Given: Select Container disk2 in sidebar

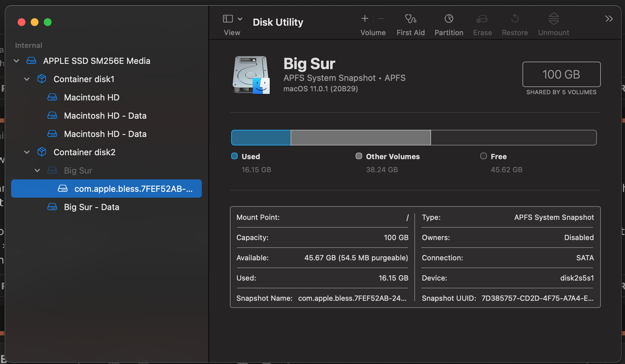Looking at the screenshot, I should 84,152.
